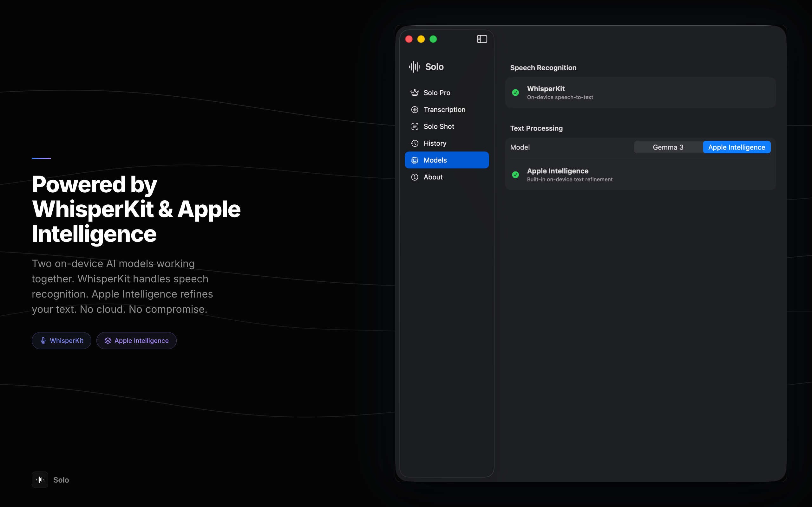Screen dimensions: 812x507
Task: Open the About section
Action: [x=433, y=177]
